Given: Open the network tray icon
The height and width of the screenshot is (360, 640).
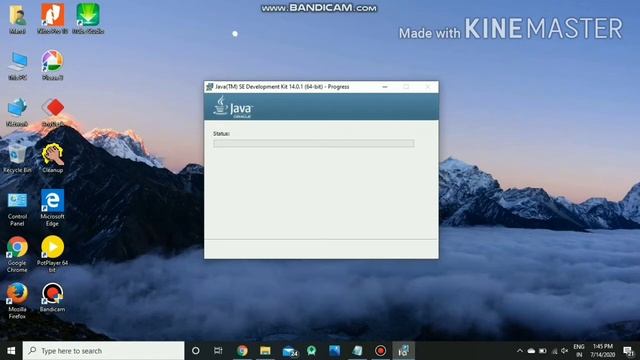Looking at the screenshot, I should pyautogui.click(x=554, y=351).
